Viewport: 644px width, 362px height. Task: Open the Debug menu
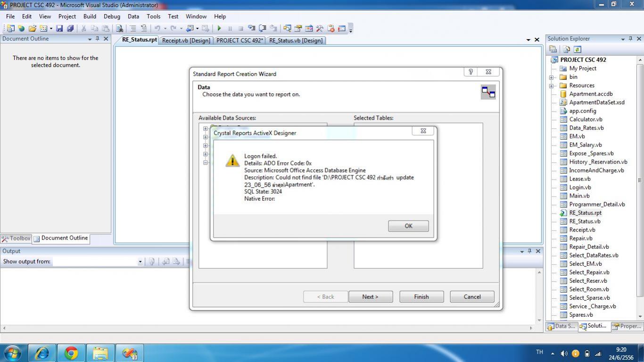coord(112,16)
